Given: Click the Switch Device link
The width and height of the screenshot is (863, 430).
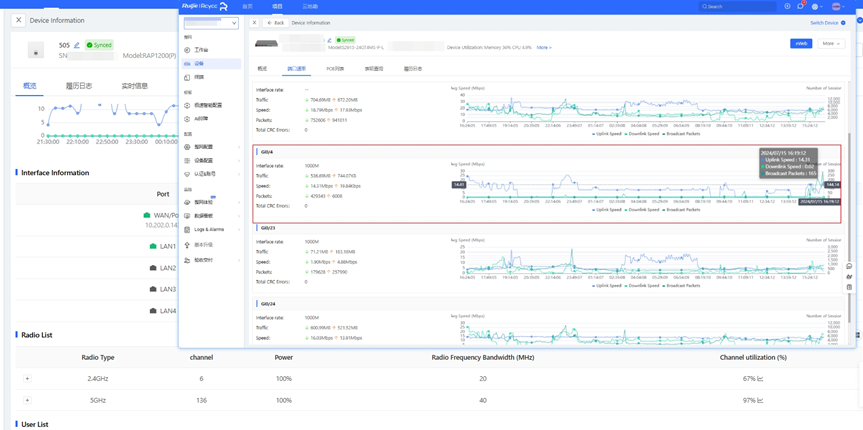Looking at the screenshot, I should 826,22.
